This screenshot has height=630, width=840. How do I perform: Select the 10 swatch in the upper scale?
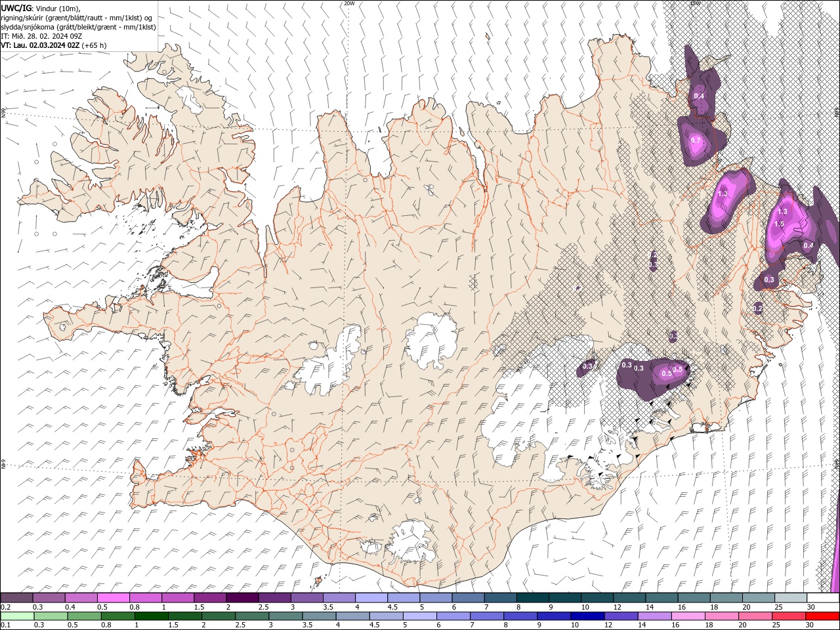point(597,597)
